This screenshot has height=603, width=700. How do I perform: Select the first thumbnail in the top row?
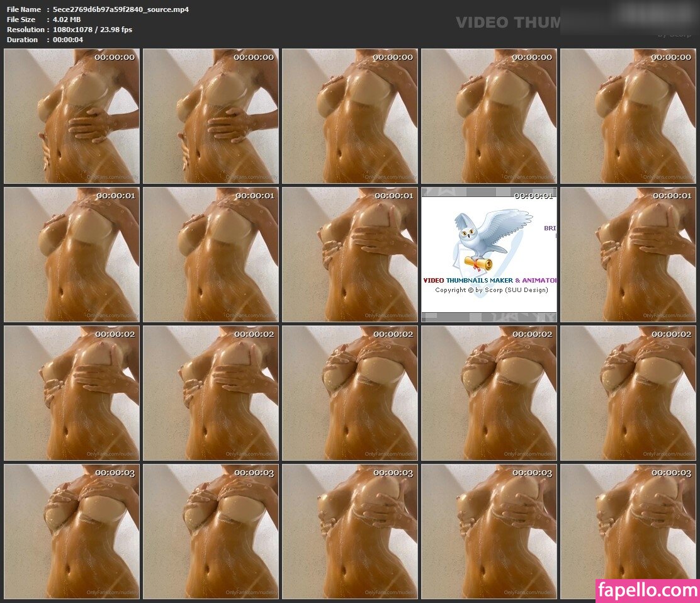point(72,116)
